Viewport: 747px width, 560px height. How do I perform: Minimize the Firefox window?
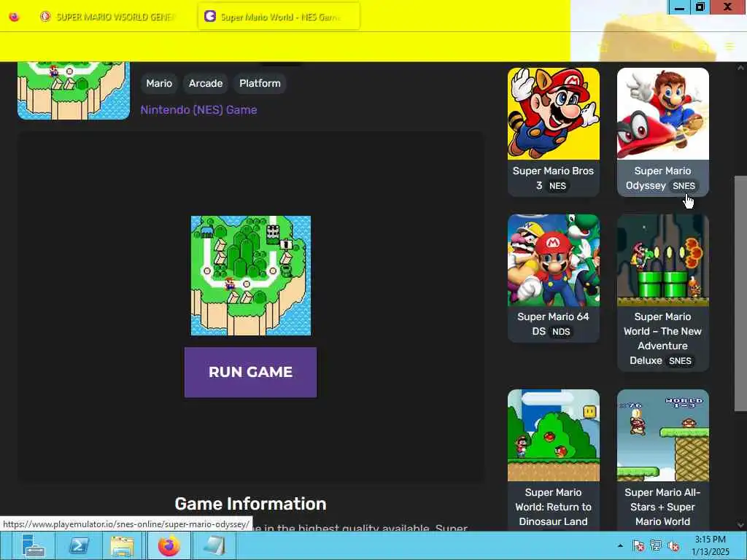coord(679,7)
